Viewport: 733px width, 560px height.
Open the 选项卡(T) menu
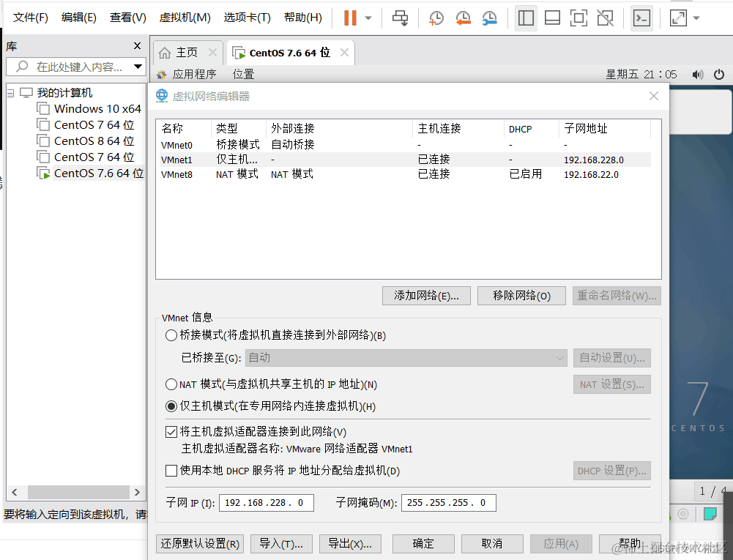click(x=248, y=18)
